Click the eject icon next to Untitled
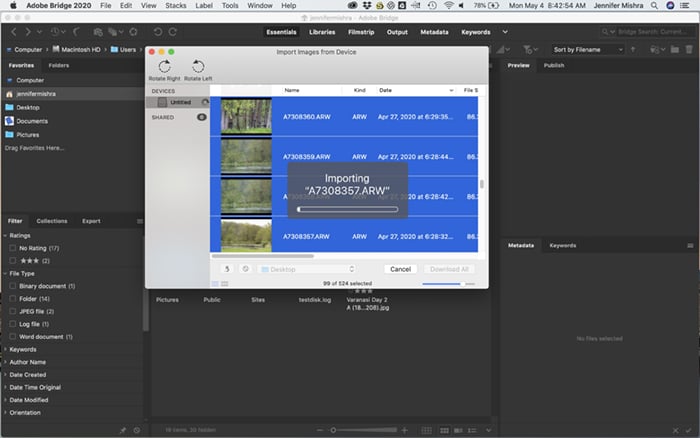This screenshot has width=700, height=438. [x=205, y=102]
